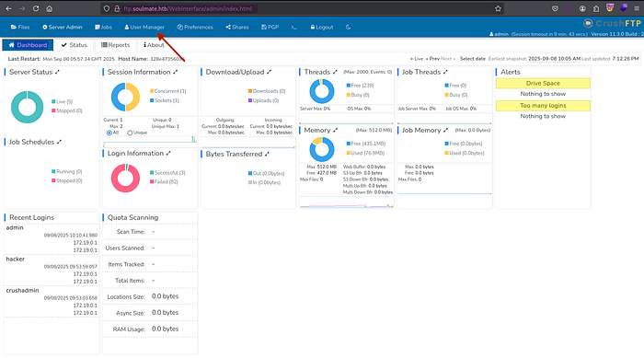
Task: Expand the Server Status panel arrow
Action: (x=57, y=72)
